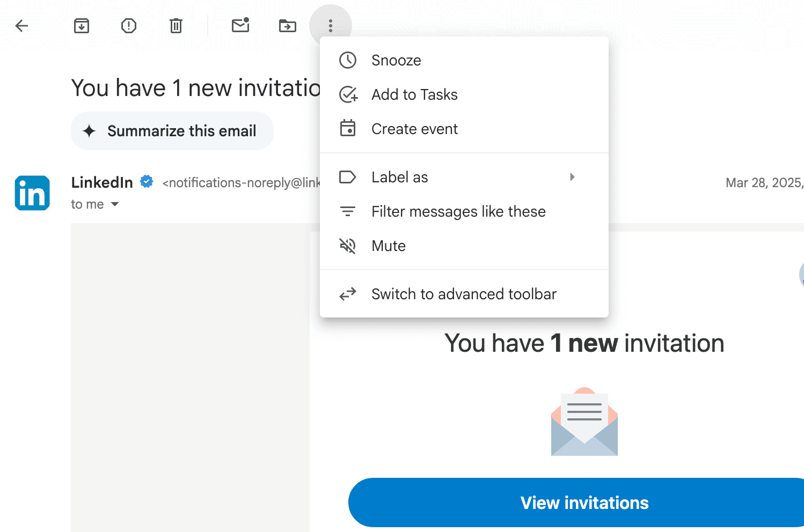Screen dimensions: 804x532
Task: Add this email to Tasks
Action: pyautogui.click(x=414, y=94)
